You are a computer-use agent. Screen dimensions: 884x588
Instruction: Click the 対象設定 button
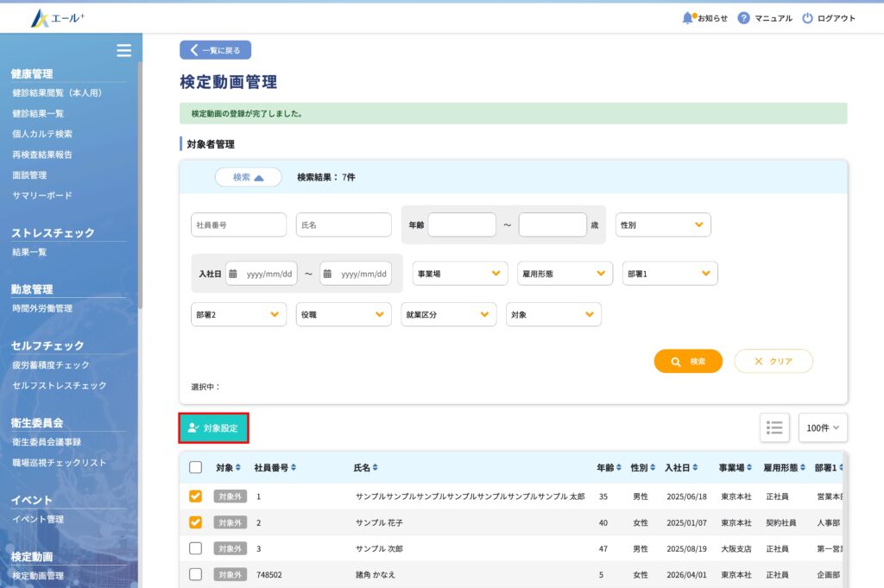click(x=214, y=427)
